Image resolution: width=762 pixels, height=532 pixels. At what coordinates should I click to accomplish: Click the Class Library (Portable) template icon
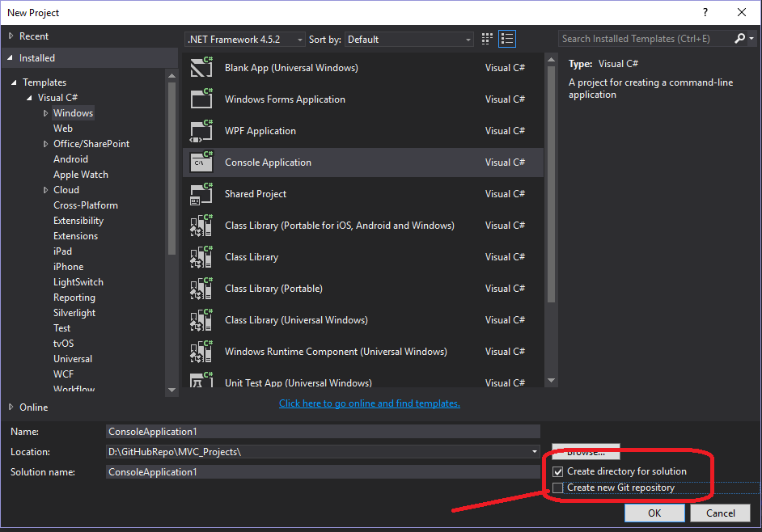coord(201,289)
